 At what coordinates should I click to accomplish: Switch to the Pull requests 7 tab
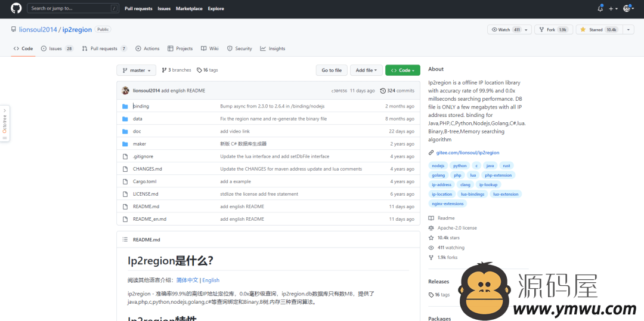click(104, 48)
